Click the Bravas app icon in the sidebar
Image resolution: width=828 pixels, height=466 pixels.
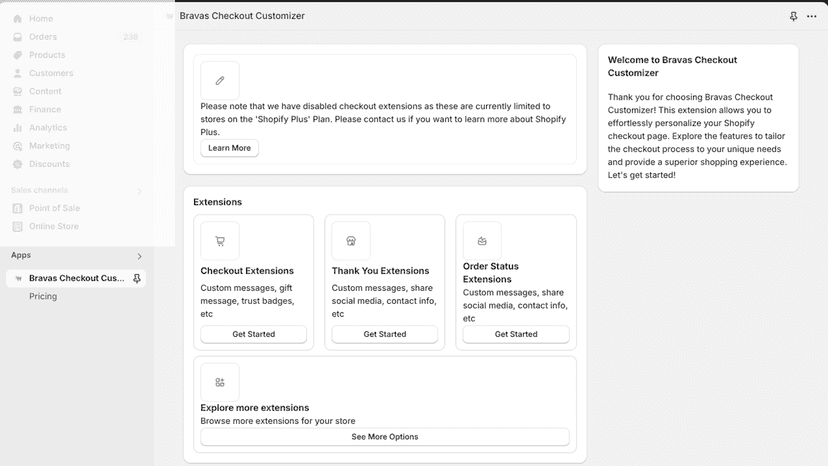(x=18, y=278)
